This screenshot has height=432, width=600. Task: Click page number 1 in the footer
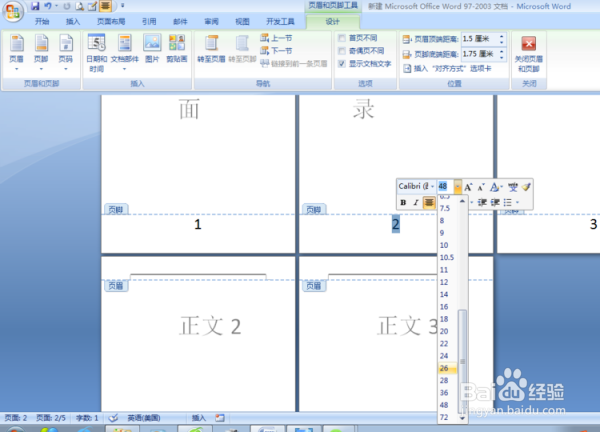point(197,225)
